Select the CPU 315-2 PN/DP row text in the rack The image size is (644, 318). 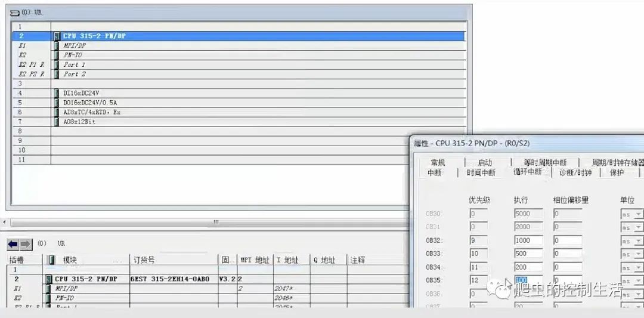94,36
